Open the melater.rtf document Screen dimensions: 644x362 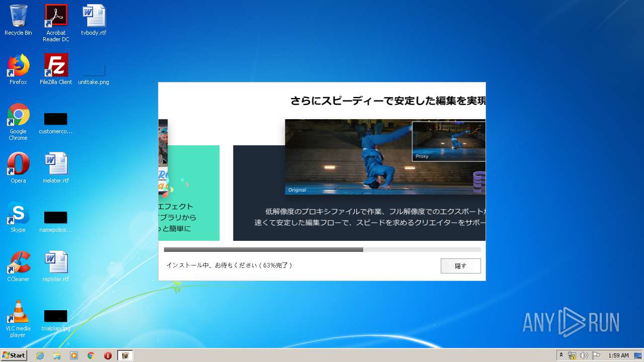56,168
